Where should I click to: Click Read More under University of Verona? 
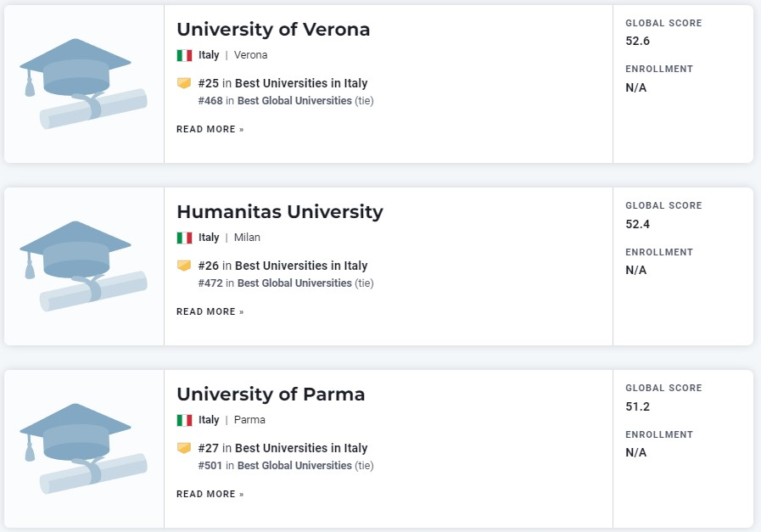coord(210,129)
